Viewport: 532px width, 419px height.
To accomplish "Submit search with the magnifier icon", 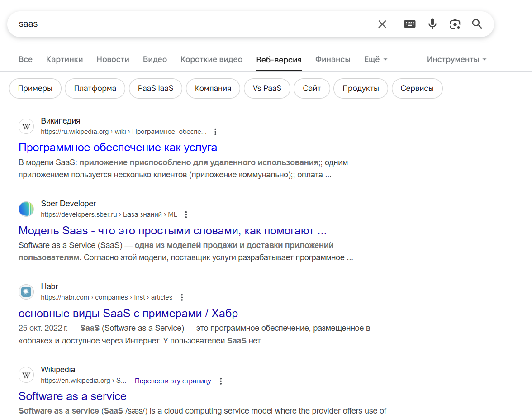I will click(477, 24).
